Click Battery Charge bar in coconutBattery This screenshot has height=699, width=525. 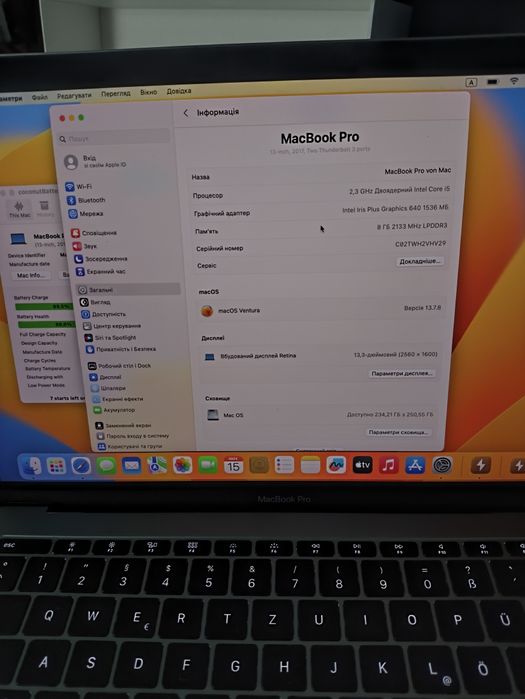(43, 307)
